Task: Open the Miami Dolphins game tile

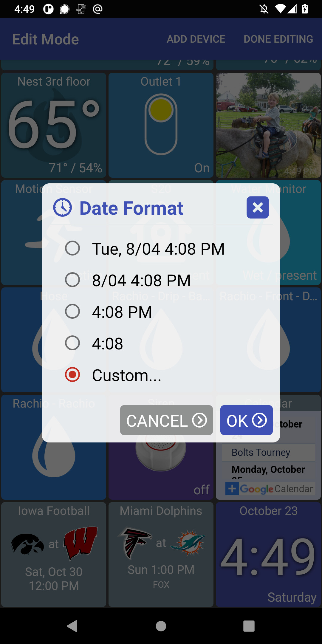Action: pos(161,555)
